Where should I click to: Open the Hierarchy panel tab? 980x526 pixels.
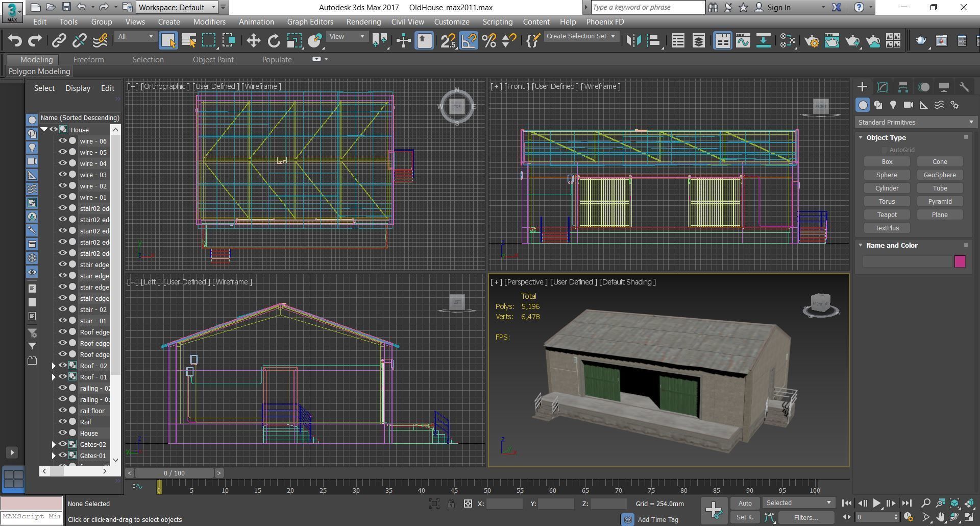pos(903,87)
